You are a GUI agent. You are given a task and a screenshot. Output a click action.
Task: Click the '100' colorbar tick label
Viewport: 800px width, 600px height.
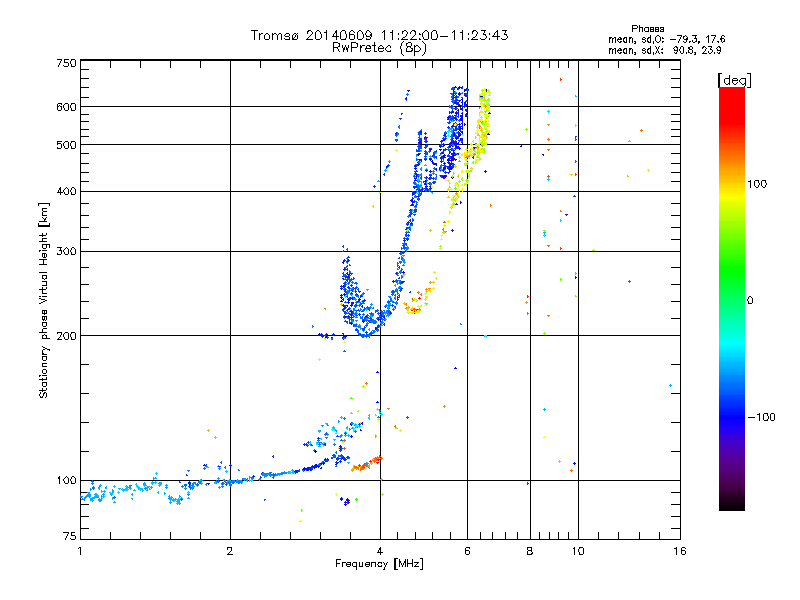[x=757, y=184]
